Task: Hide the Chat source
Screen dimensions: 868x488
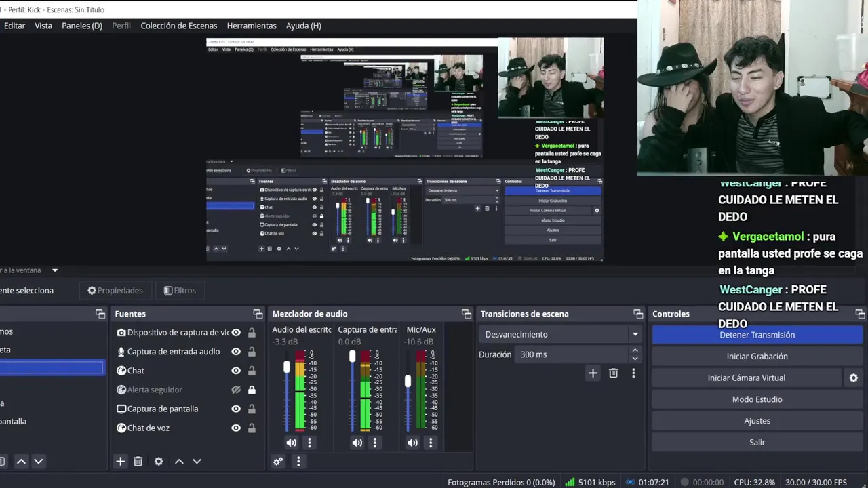Action: coord(236,371)
